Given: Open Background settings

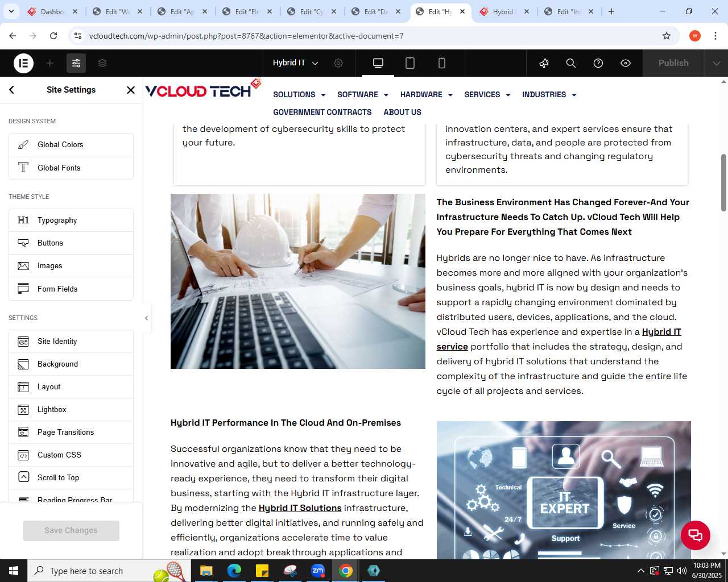Looking at the screenshot, I should (71, 364).
